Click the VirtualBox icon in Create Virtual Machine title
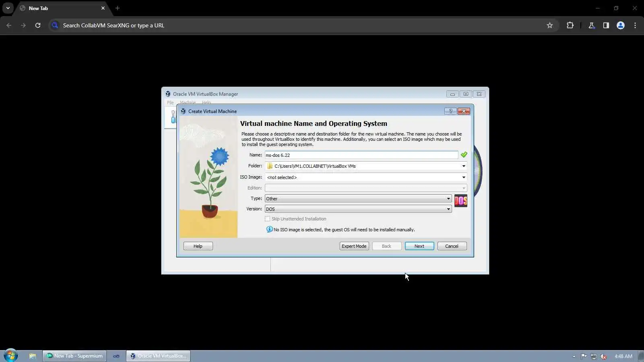 pyautogui.click(x=183, y=111)
